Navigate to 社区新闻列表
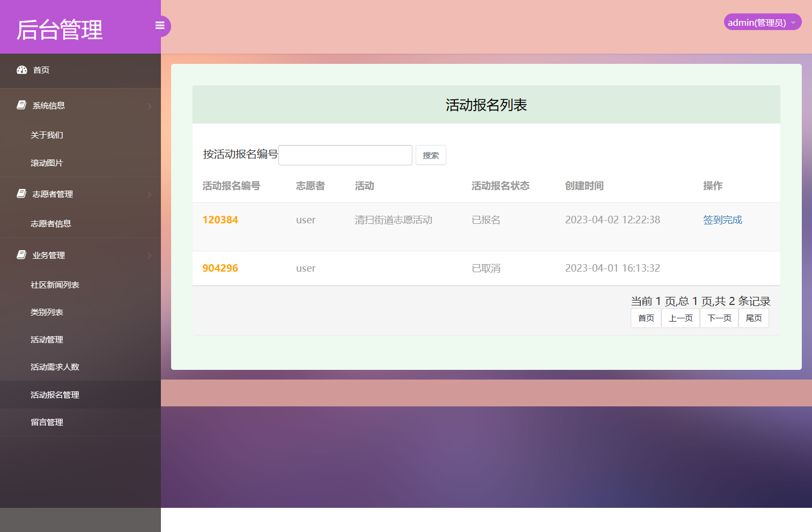Image resolution: width=812 pixels, height=532 pixels. (x=55, y=285)
